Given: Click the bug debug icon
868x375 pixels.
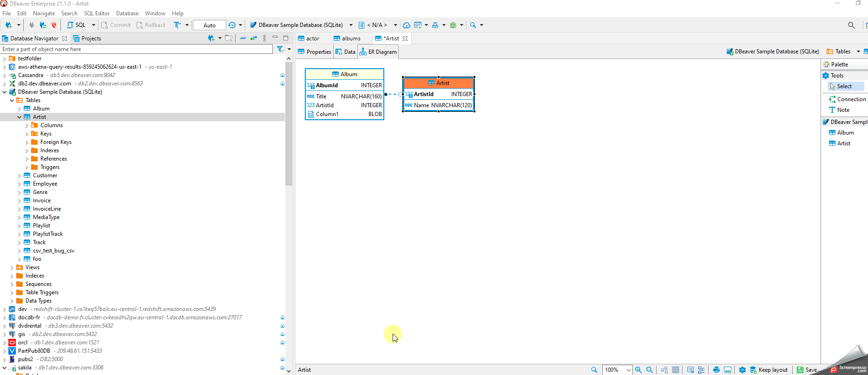Looking at the screenshot, I should [453, 25].
